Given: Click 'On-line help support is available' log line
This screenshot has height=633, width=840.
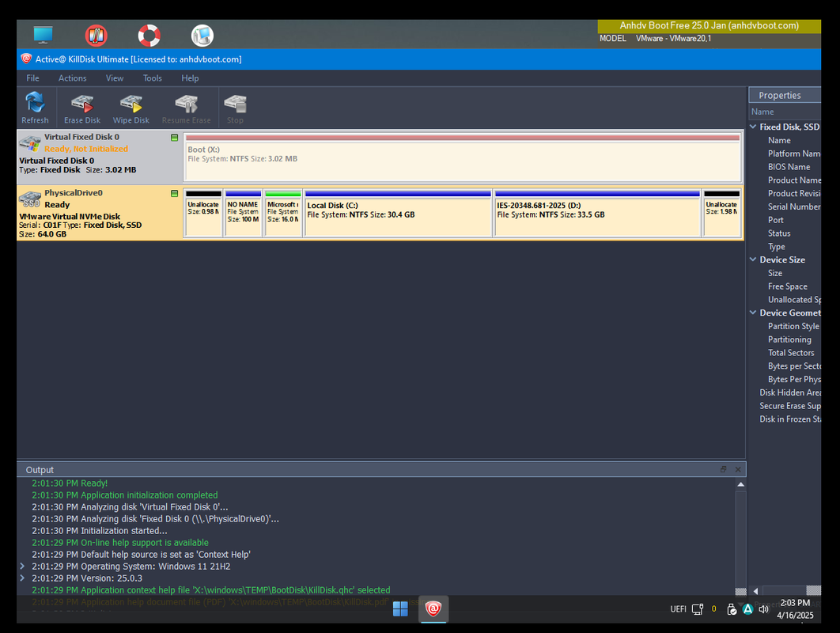Looking at the screenshot, I should 120,543.
